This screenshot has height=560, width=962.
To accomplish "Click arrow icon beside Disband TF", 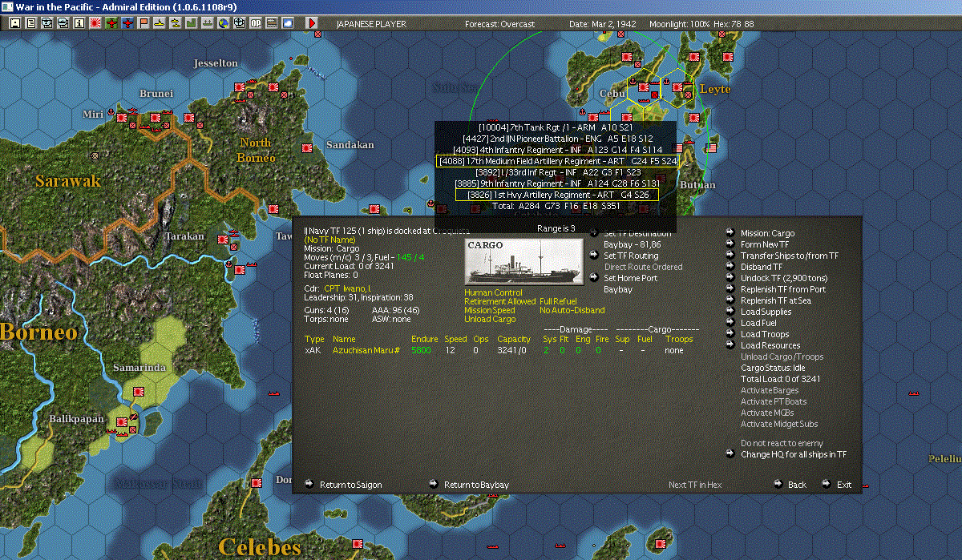I will tap(730, 267).
